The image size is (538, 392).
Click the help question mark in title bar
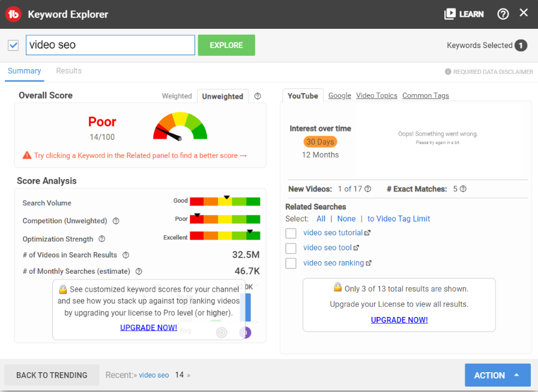[x=503, y=13]
